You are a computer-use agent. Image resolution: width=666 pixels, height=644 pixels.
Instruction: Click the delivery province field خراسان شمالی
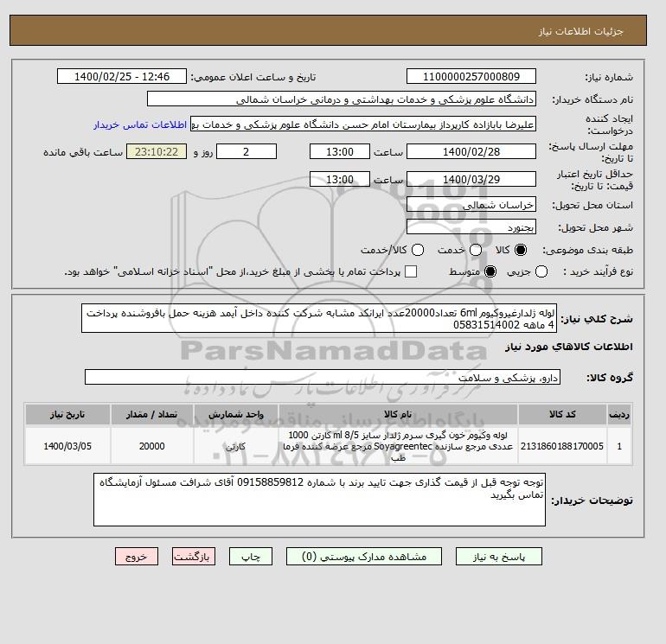tap(471, 205)
